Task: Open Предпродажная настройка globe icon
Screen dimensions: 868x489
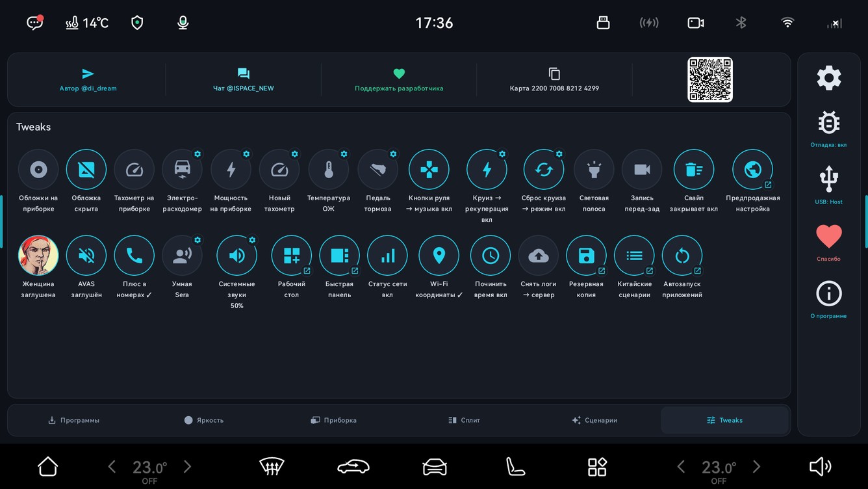Action: pyautogui.click(x=753, y=170)
